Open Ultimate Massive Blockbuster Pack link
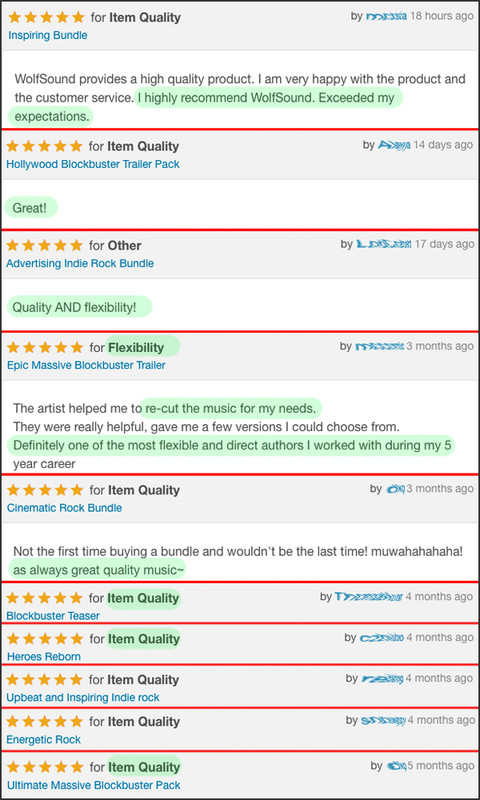 94,785
